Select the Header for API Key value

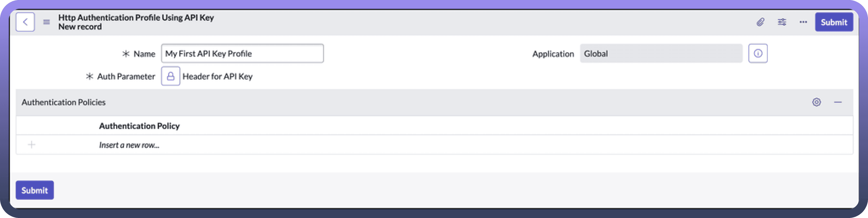(x=218, y=76)
